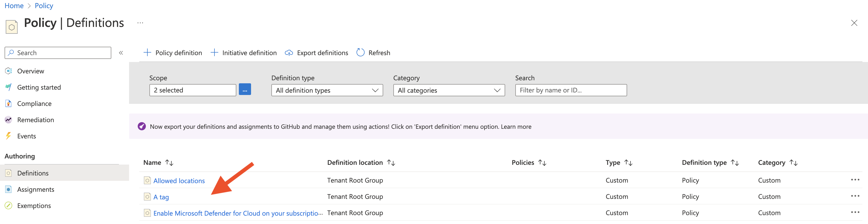This screenshot has width=868, height=224.
Task: Collapse the left sidebar menu
Action: 121,53
